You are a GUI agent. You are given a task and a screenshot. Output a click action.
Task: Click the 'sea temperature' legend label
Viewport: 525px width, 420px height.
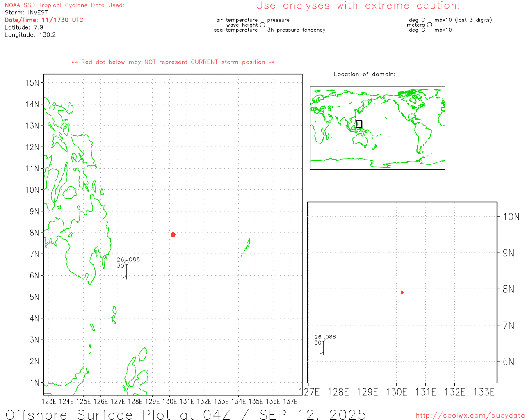click(x=236, y=30)
